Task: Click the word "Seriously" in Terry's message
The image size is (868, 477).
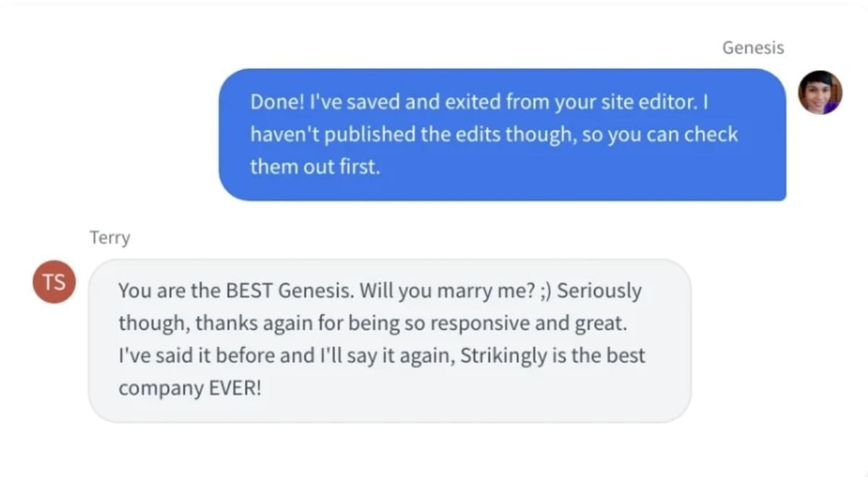Action: 600,291
